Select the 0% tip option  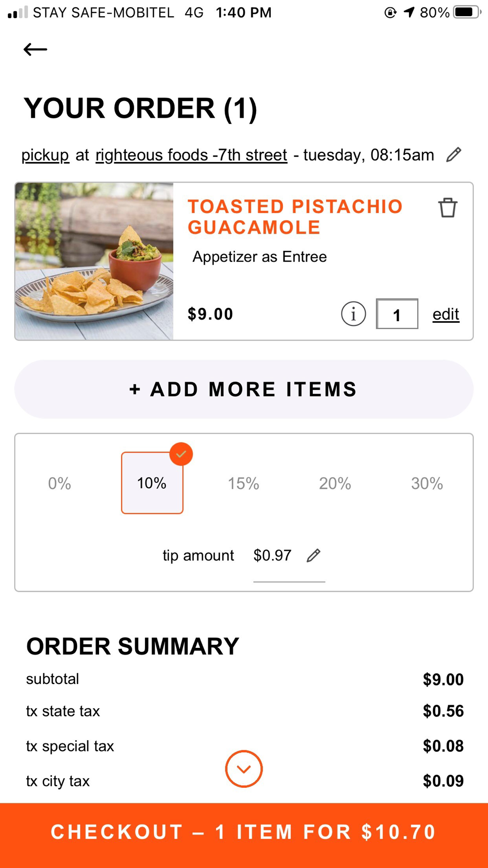60,483
